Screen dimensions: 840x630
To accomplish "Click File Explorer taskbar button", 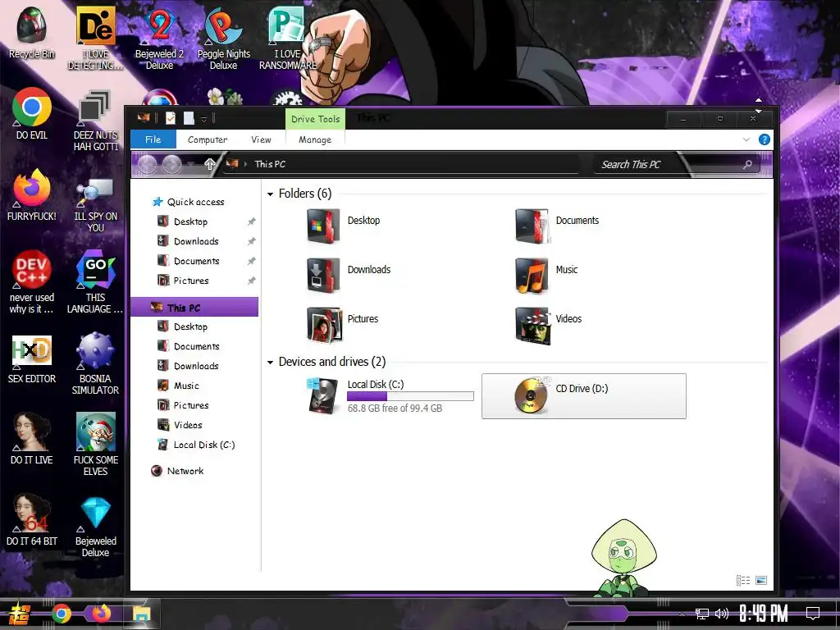I will [141, 614].
